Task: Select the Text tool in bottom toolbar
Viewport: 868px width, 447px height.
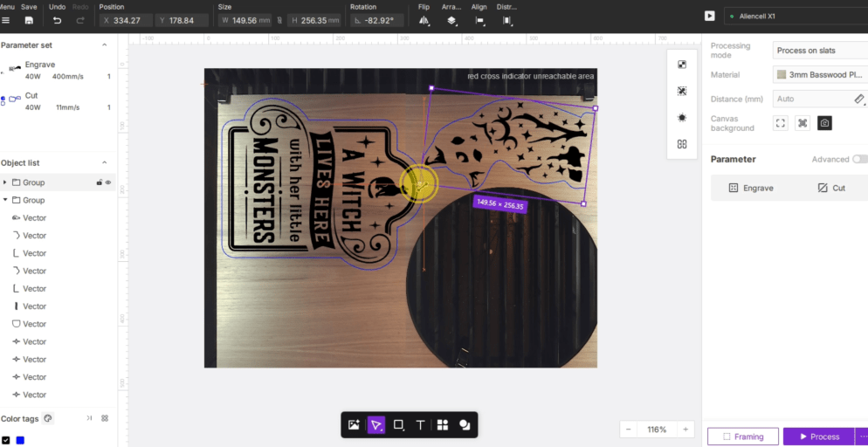Action: click(x=420, y=425)
